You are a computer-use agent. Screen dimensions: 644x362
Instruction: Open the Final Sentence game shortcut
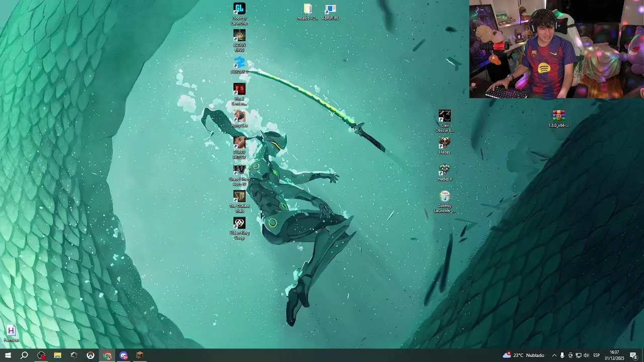[239, 95]
